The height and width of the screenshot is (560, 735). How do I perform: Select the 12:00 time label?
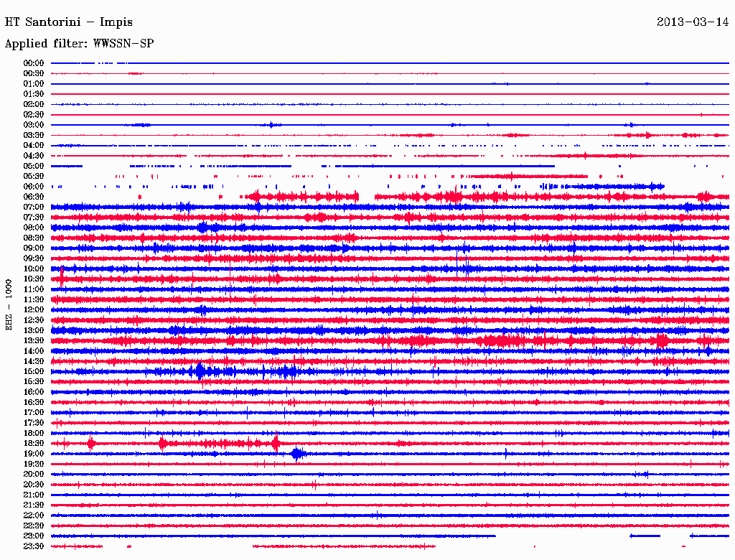click(x=34, y=310)
